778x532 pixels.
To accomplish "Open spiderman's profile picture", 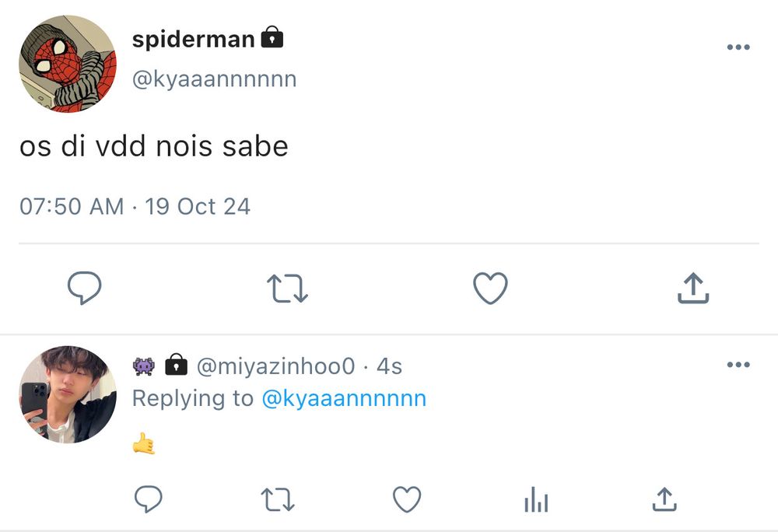I will (x=68, y=64).
